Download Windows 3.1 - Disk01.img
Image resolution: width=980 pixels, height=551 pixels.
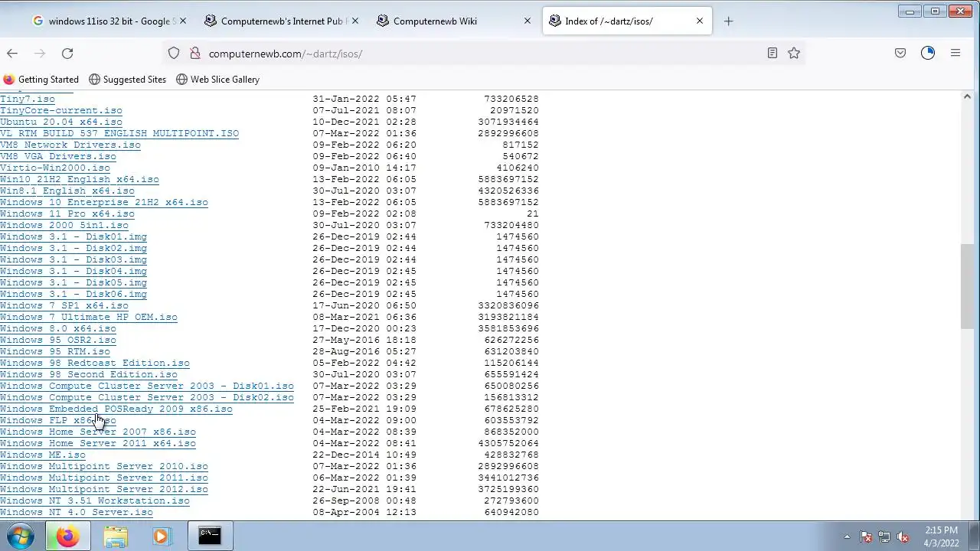point(73,236)
